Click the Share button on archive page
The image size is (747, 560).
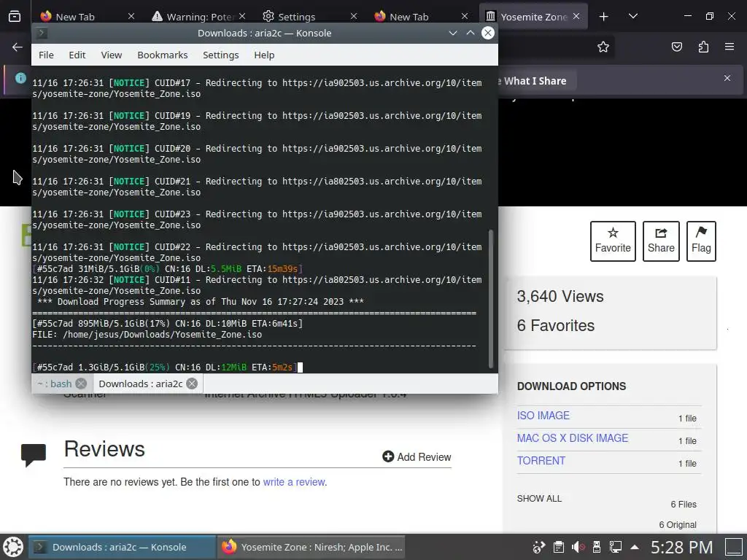661,241
